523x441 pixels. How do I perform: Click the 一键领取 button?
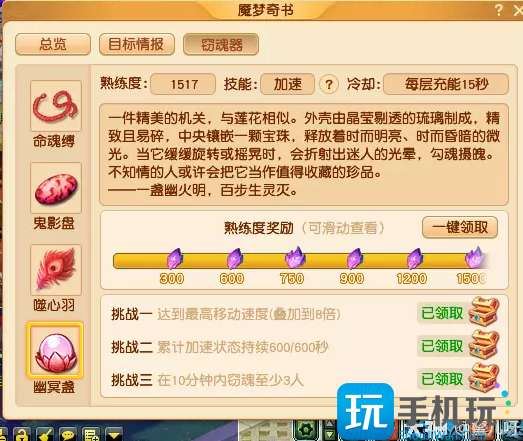(460, 228)
